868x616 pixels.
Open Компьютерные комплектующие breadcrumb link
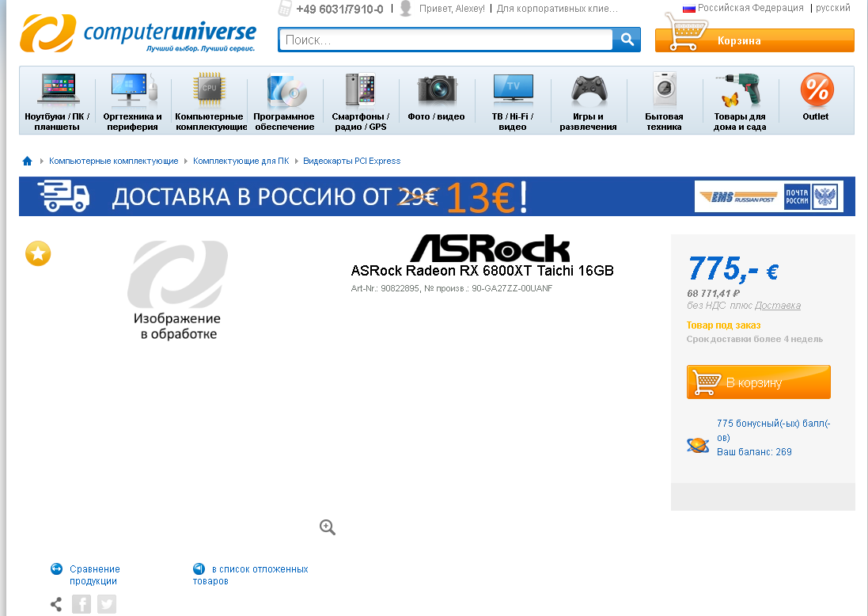113,162
